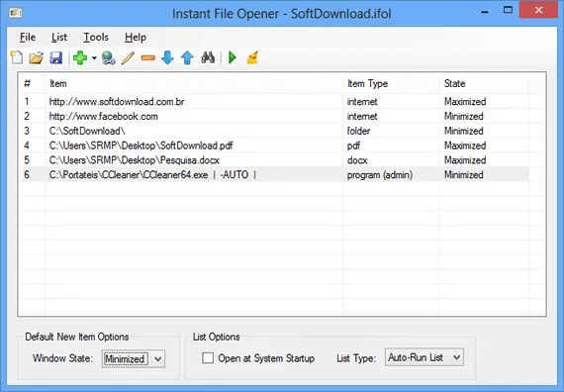Close the Instant File Opener window
This screenshot has height=392, width=564.
pyautogui.click(x=538, y=10)
